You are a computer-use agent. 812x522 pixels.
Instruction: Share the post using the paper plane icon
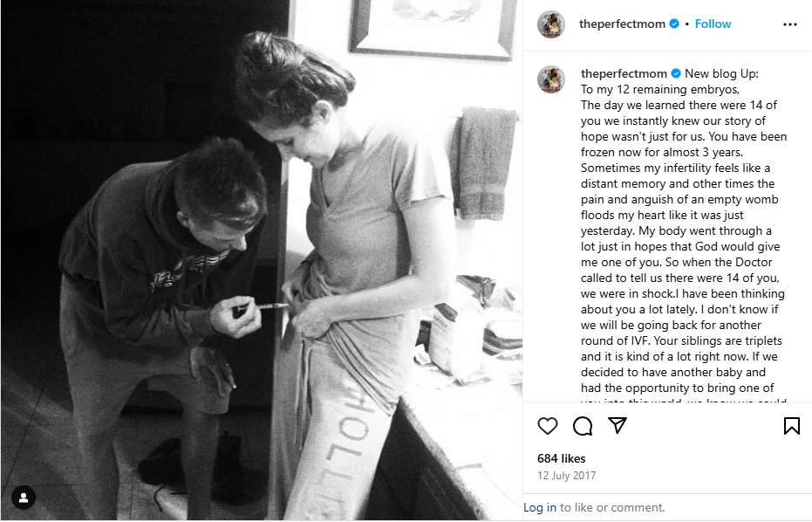[618, 426]
